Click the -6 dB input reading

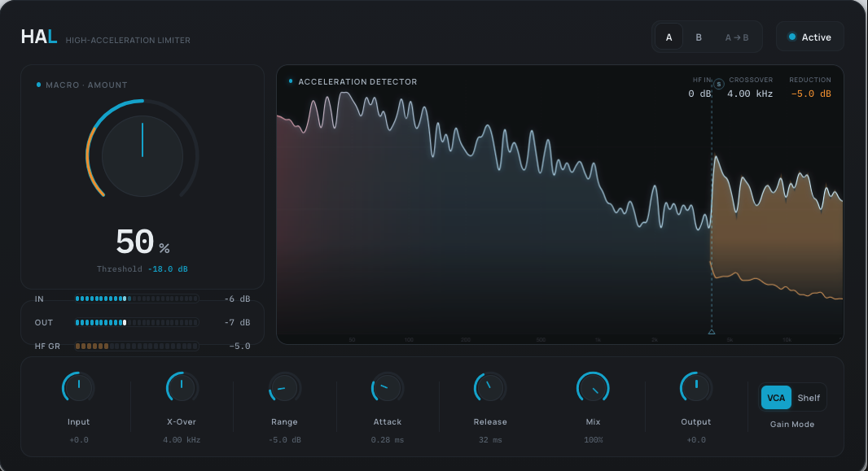click(238, 299)
